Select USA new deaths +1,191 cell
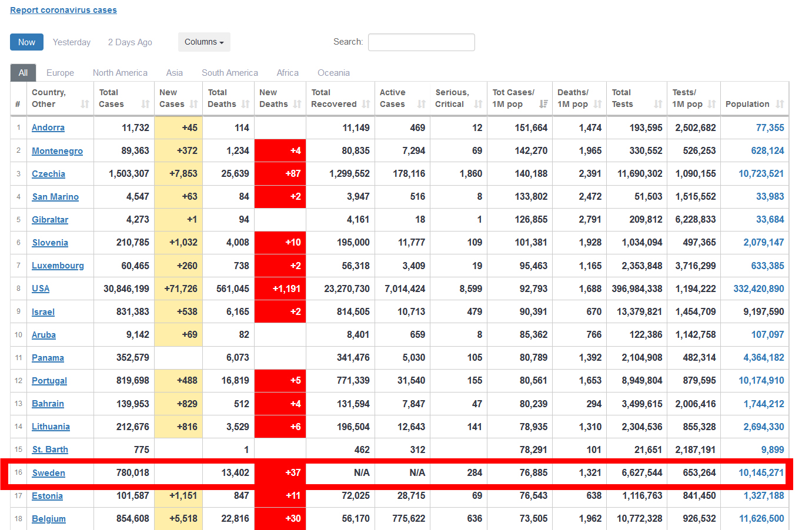Viewport: 812px width, 530px height. 280,289
